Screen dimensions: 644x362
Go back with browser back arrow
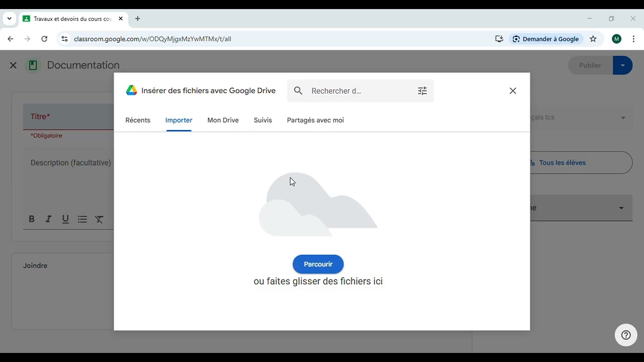pyautogui.click(x=11, y=39)
